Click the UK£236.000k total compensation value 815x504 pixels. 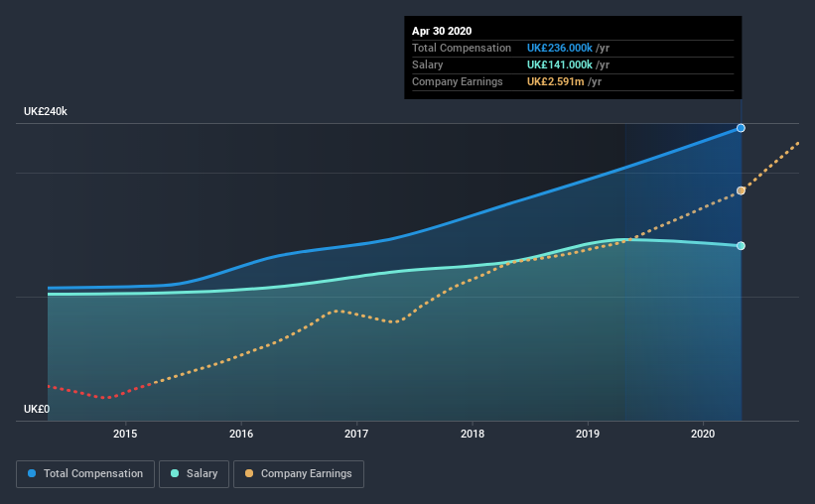(560, 48)
